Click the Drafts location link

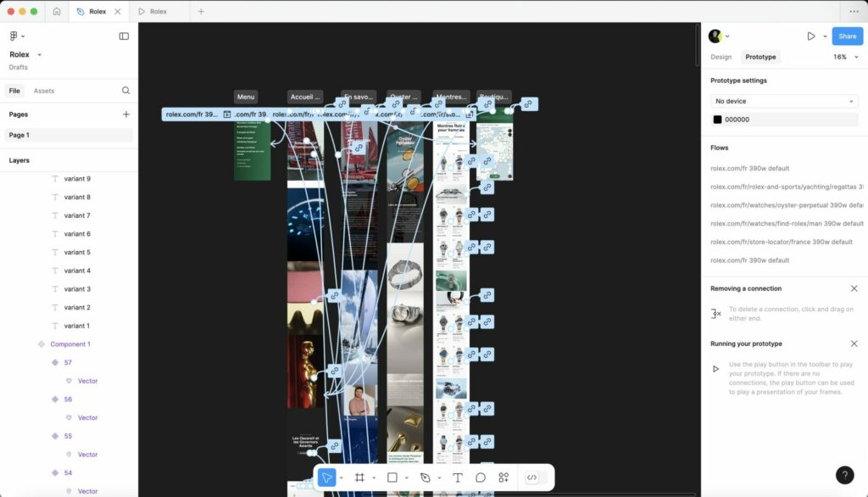pyautogui.click(x=19, y=68)
